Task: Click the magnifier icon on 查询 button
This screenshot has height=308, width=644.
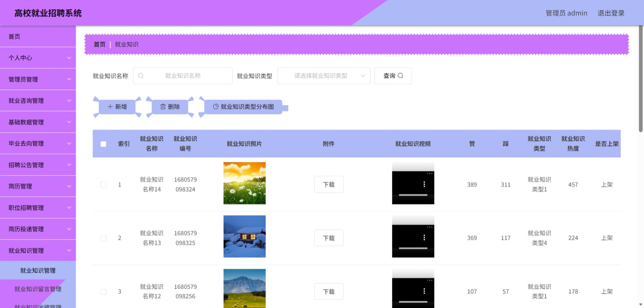Action: click(400, 76)
